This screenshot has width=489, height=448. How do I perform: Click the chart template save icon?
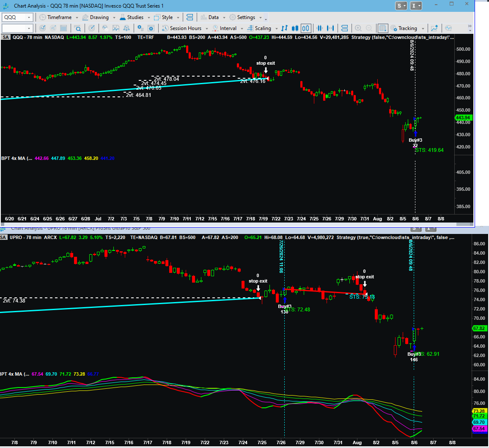point(116,28)
